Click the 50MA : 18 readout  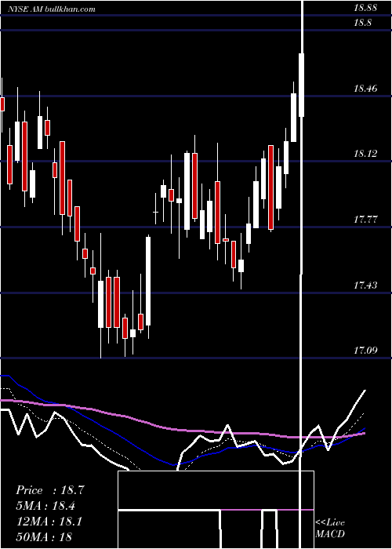pos(45,537)
